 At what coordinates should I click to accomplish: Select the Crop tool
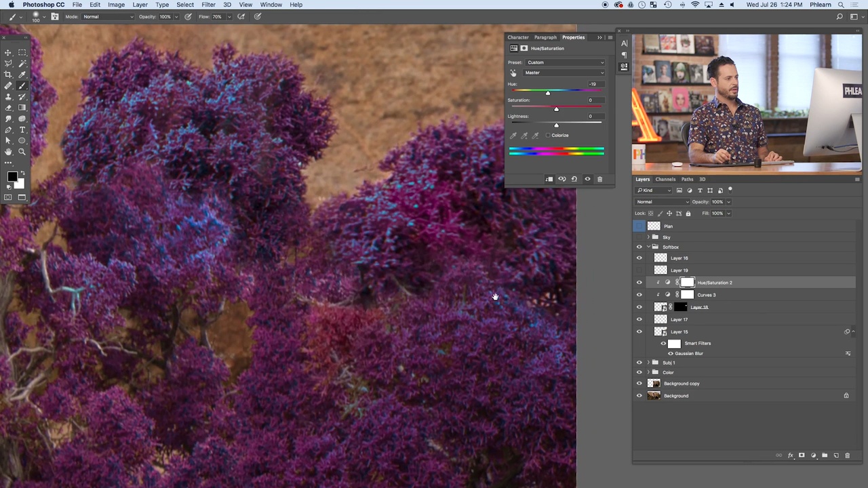8,75
